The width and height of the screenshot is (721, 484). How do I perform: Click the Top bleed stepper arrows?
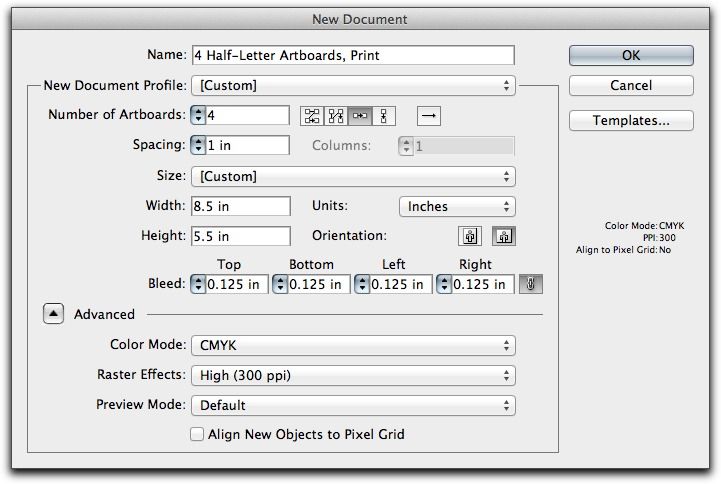point(197,284)
